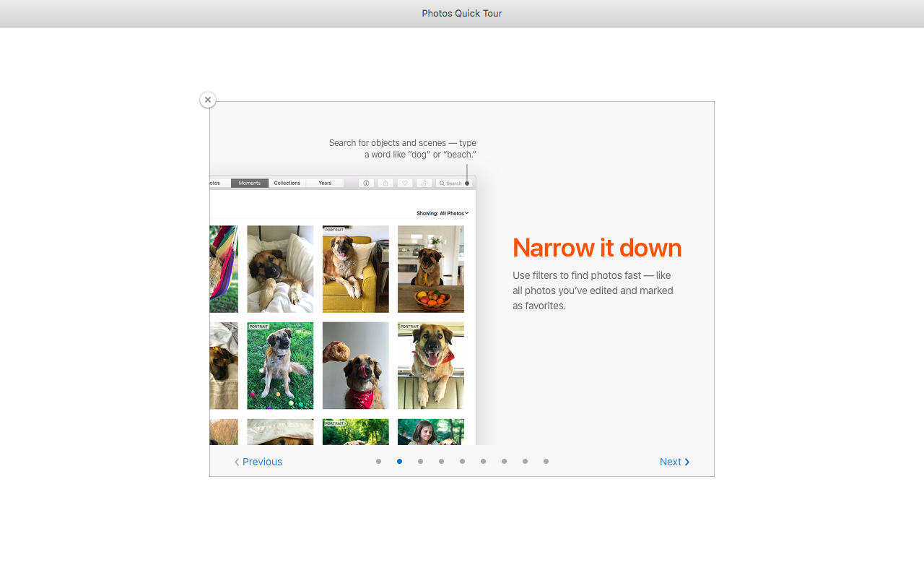Click the Previous chevron arrow
This screenshot has width=924, height=578.
coord(237,462)
